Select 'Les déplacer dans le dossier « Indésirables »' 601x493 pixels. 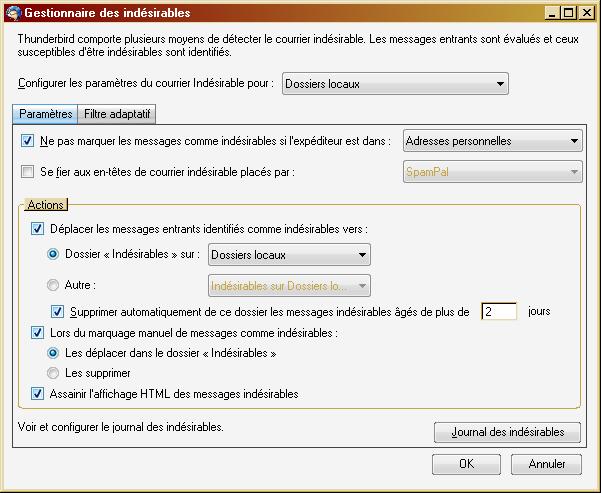click(x=53, y=353)
